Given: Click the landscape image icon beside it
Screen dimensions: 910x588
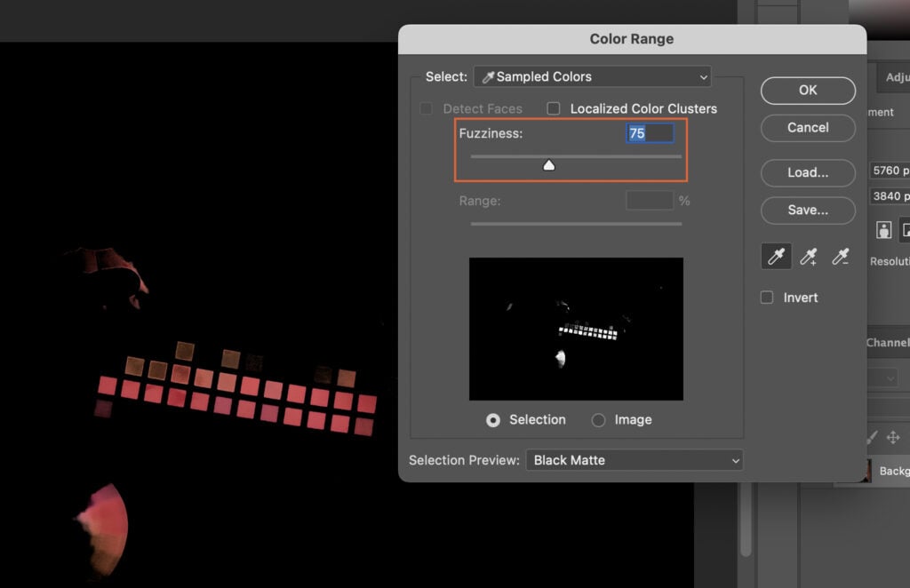Looking at the screenshot, I should point(906,229).
